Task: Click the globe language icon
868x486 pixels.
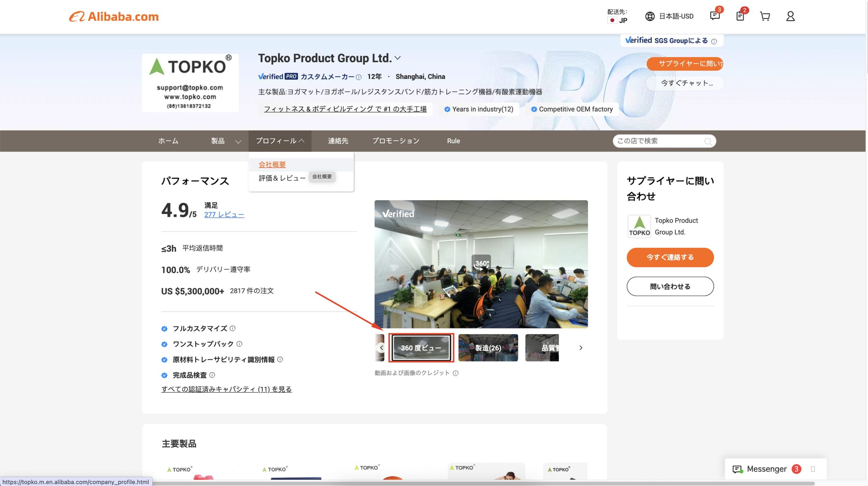Action: 650,16
